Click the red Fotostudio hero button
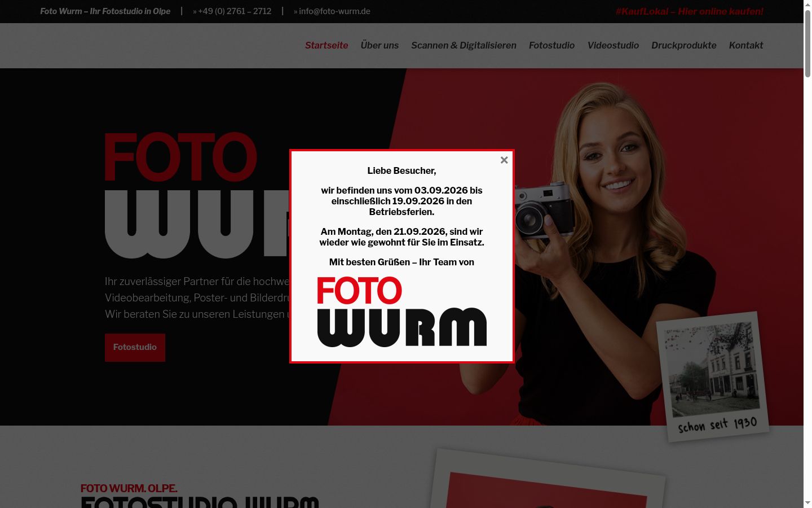Viewport: 812px width, 508px height. [x=135, y=347]
